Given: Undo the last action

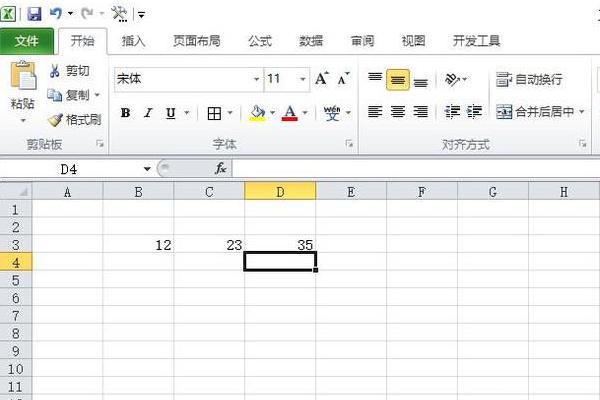Looking at the screenshot, I should [56, 14].
